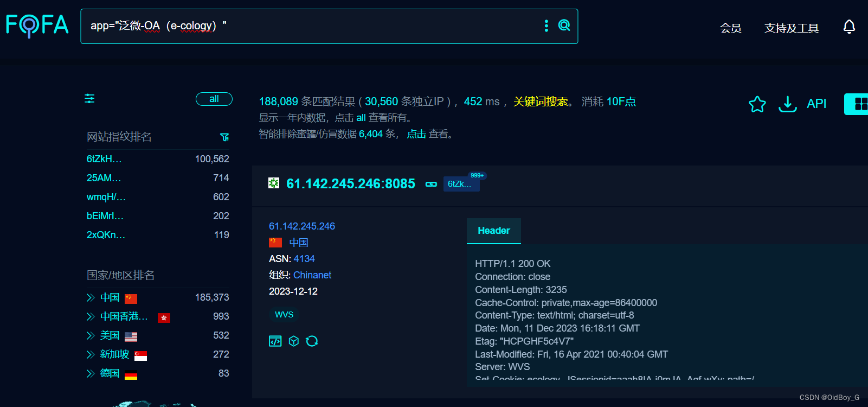Viewport: 868px width, 407px height.
Task: Select the 188,089 result count text
Action: [x=279, y=101]
